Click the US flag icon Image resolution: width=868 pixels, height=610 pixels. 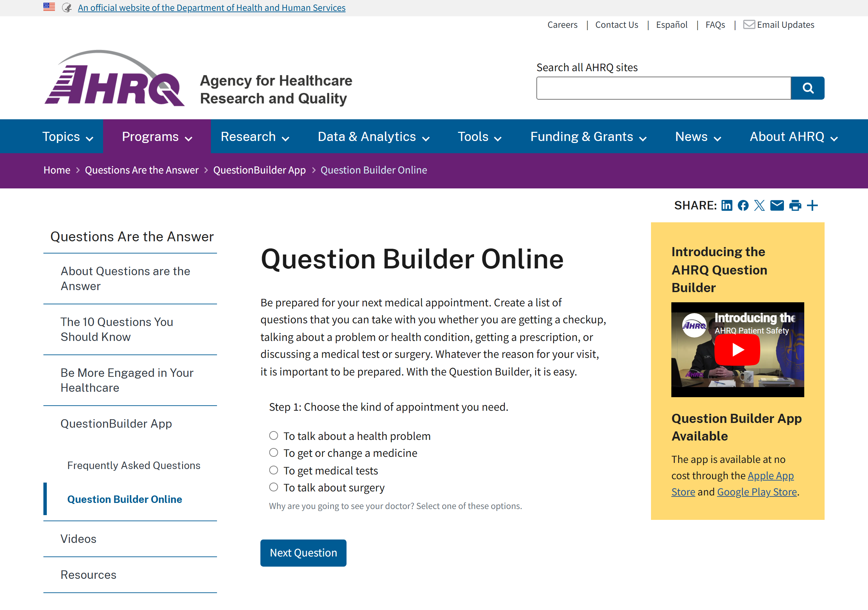click(49, 7)
